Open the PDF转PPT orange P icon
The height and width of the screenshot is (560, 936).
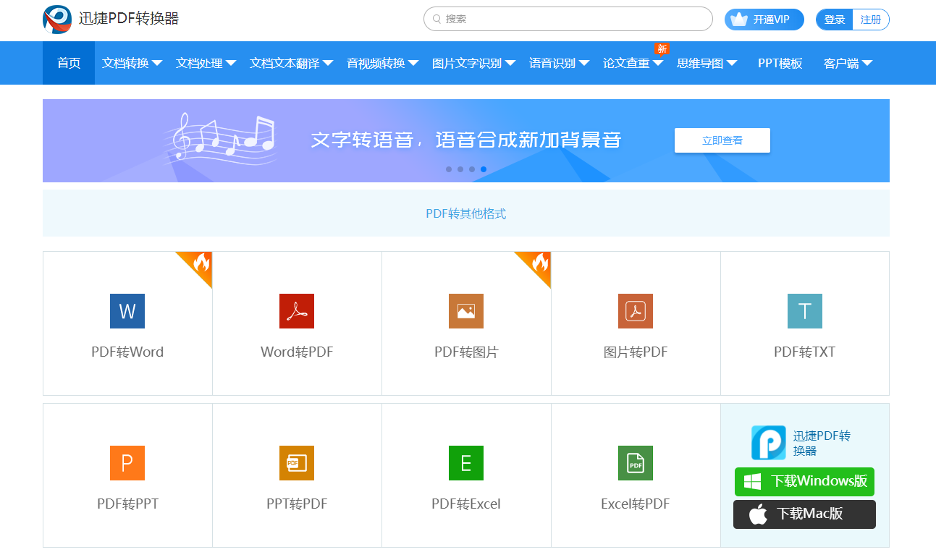[x=127, y=463]
